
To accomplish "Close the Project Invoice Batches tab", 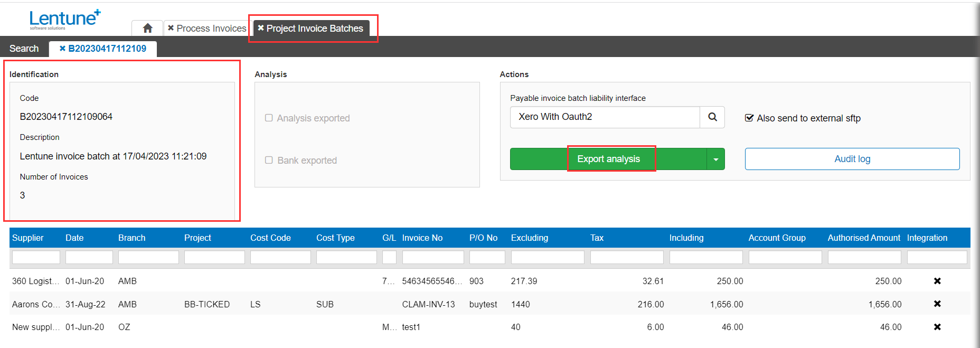I will [x=261, y=28].
